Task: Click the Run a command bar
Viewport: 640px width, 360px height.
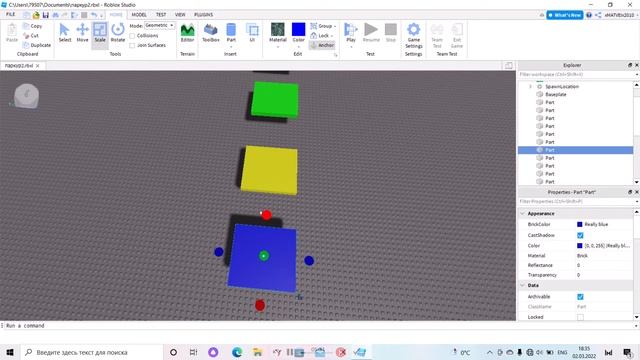Action: (x=318, y=326)
